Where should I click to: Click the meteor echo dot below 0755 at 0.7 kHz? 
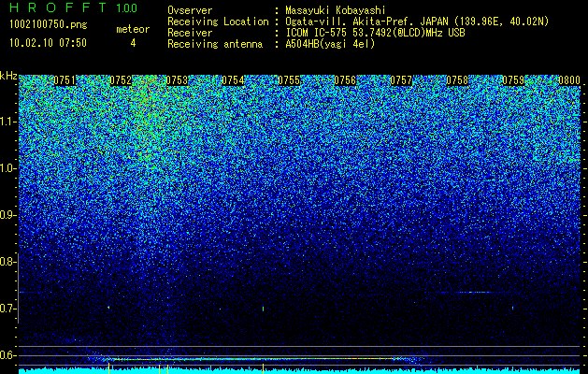click(264, 309)
